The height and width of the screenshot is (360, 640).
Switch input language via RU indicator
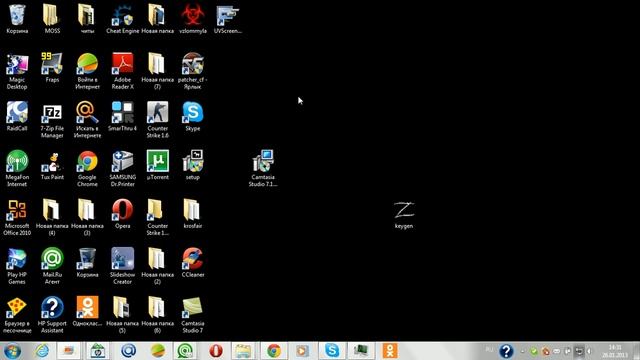(x=489, y=350)
